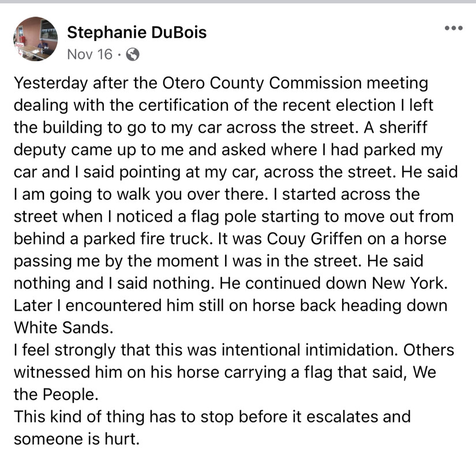Click the phrase "parked fire truck" in post
Screen dimensions: 476x474
click(147, 239)
